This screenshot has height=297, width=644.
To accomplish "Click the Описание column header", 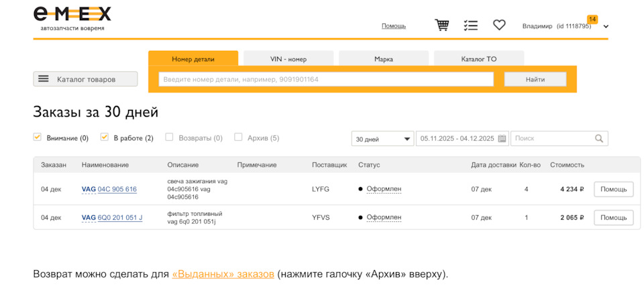I will pos(182,165).
